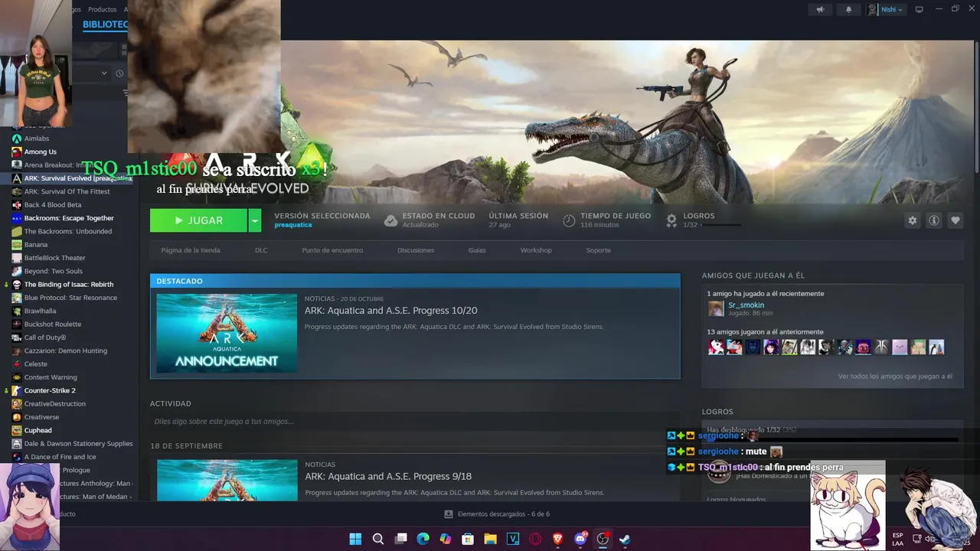Open 'Elementos descargados - 6 de 6' downloads
The image size is (980, 551).
tap(497, 514)
